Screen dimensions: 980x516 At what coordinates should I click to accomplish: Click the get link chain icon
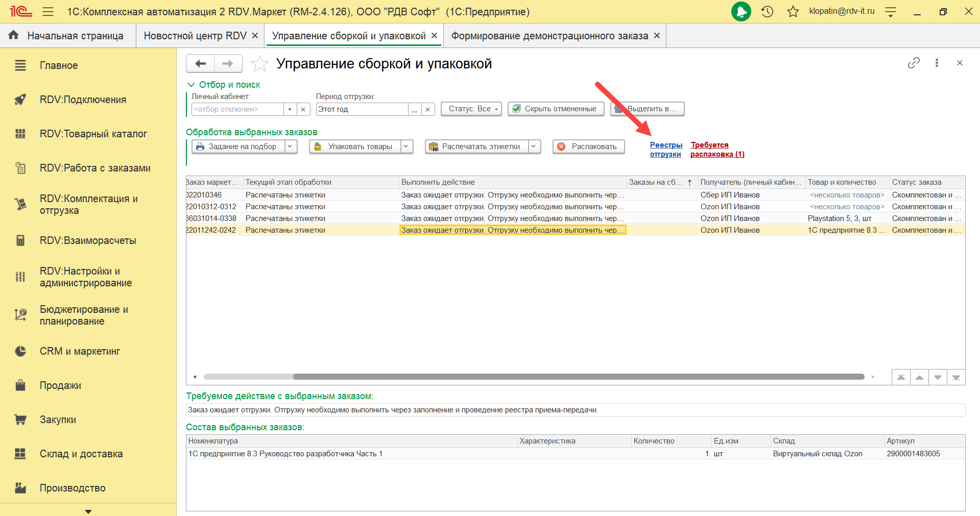(914, 63)
